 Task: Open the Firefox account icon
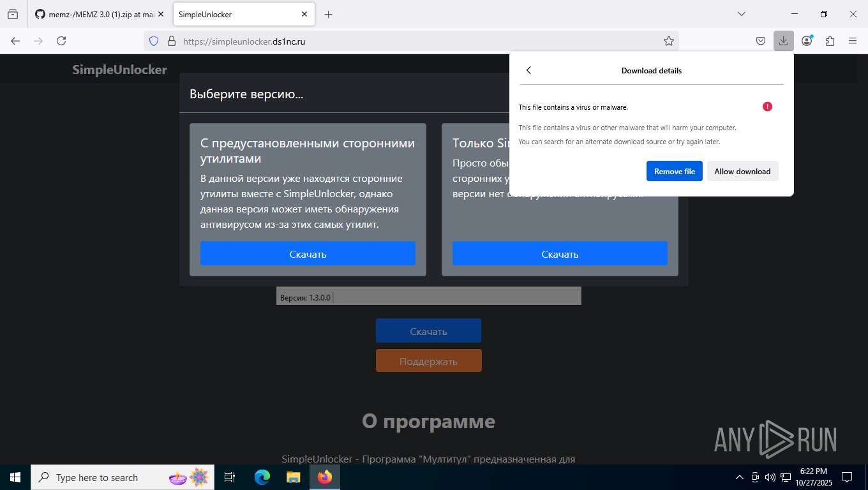(x=807, y=41)
